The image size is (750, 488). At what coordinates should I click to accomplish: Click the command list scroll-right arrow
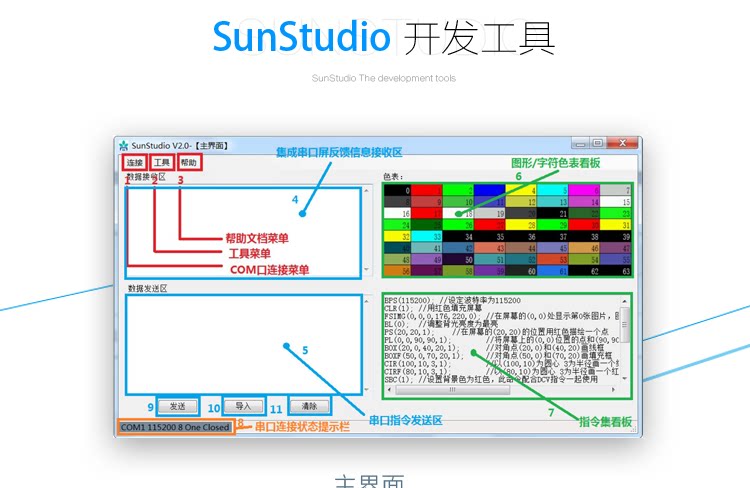[613, 389]
